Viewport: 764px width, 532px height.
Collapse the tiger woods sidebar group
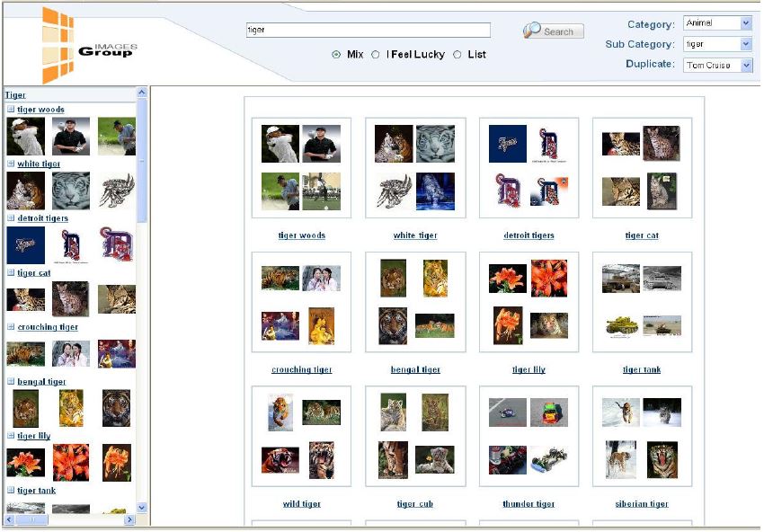(11, 110)
